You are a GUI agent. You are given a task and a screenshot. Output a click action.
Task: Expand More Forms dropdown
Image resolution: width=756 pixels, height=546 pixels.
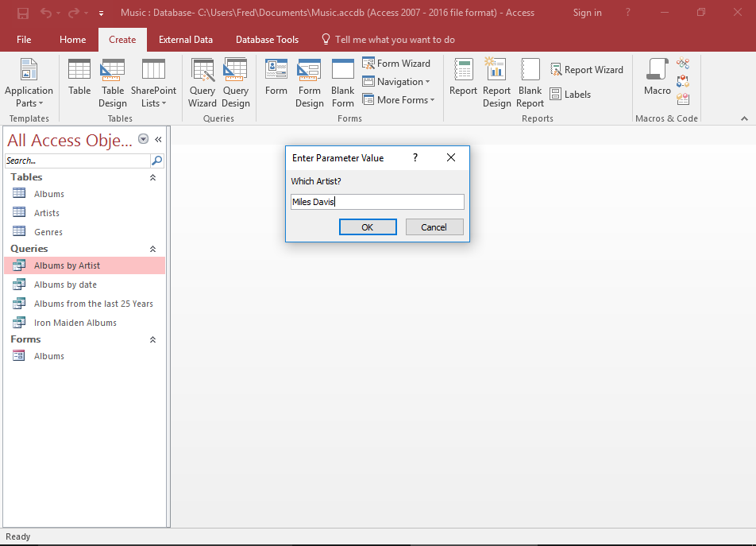point(399,100)
